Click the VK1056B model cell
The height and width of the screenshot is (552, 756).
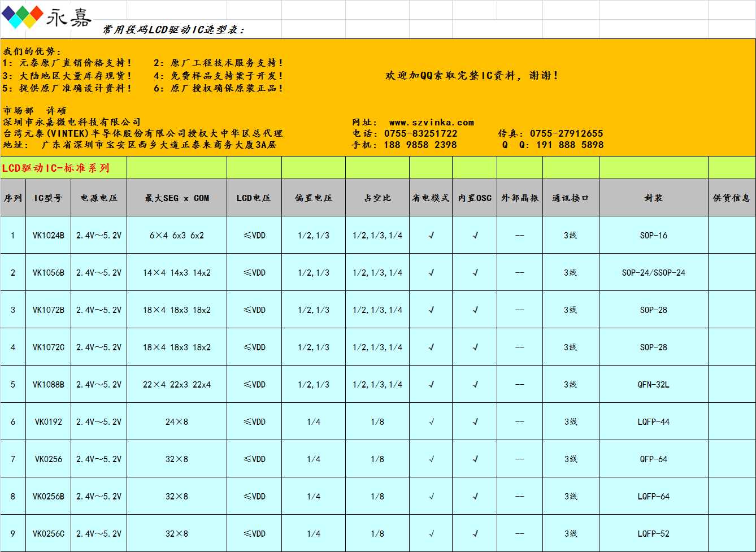[x=48, y=272]
